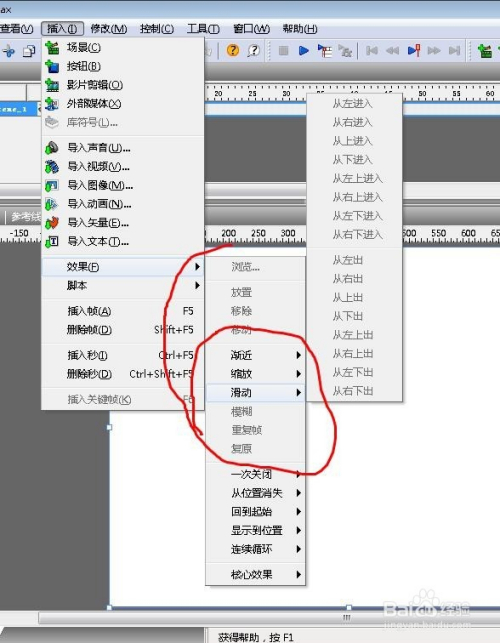This screenshot has width=500, height=643.
Task: Expand the 效果(F) submenu arrow
Action: coord(198,267)
